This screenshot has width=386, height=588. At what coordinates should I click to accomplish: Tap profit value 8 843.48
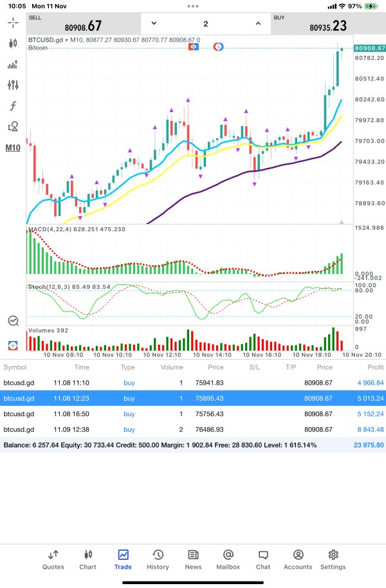pyautogui.click(x=371, y=429)
